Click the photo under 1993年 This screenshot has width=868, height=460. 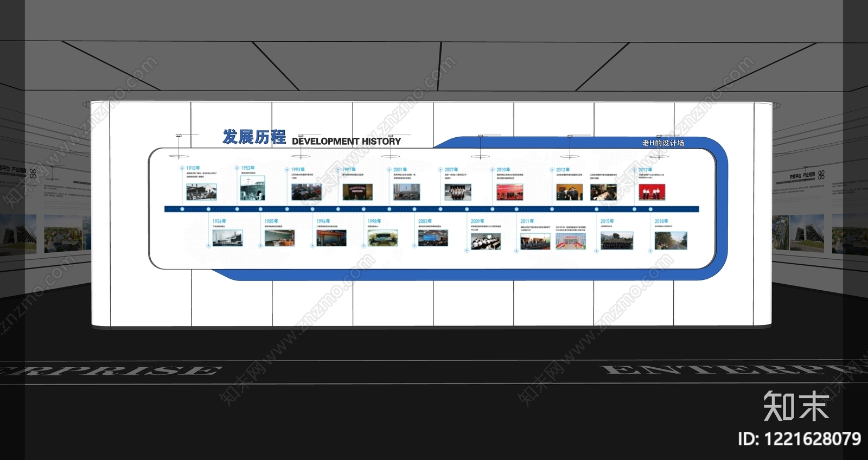(307, 192)
